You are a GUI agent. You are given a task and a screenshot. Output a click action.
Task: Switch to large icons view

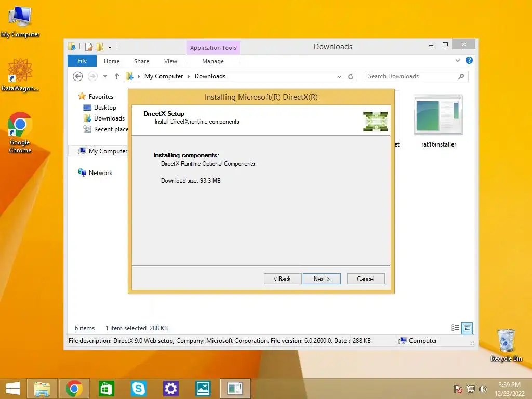click(x=467, y=328)
